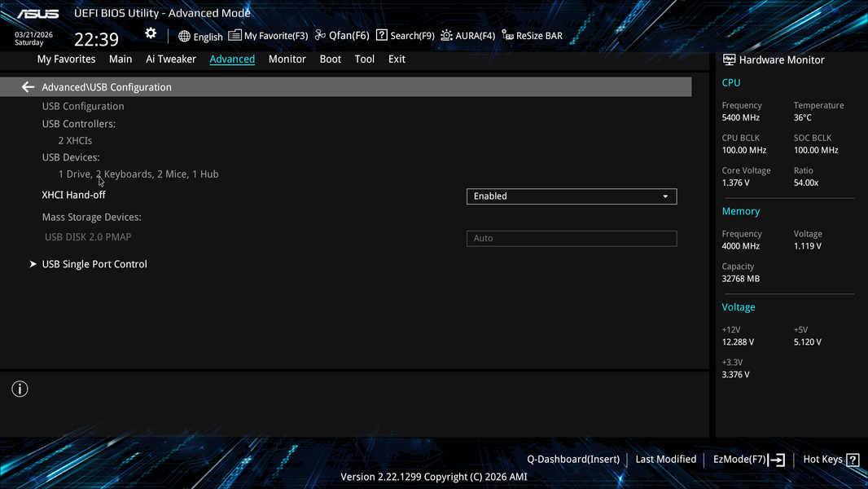Click the USB DISK 2.0 PMAP Auto field
Viewport: 868px width, 489px height.
pos(572,238)
